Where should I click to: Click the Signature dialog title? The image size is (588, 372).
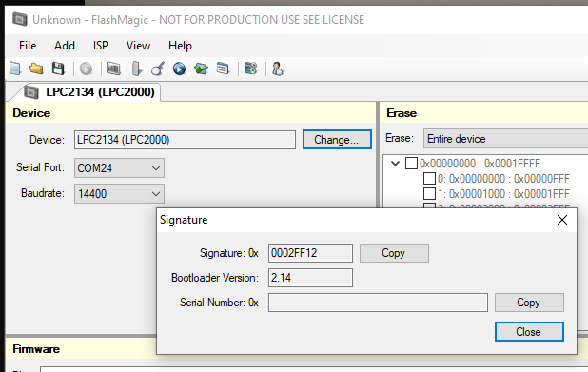[184, 220]
